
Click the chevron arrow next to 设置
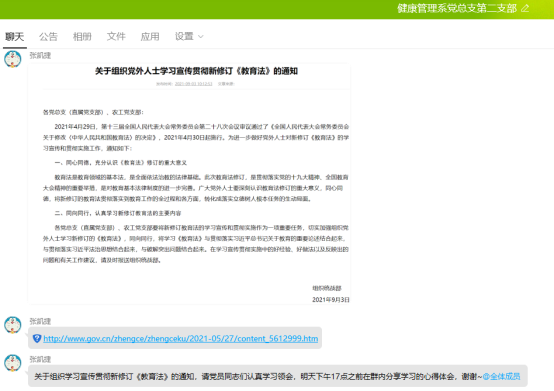pyautogui.click(x=201, y=37)
